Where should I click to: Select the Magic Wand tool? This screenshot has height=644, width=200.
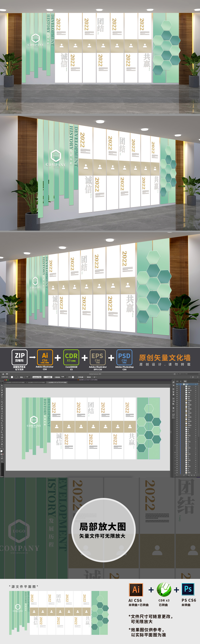pos(2,388)
